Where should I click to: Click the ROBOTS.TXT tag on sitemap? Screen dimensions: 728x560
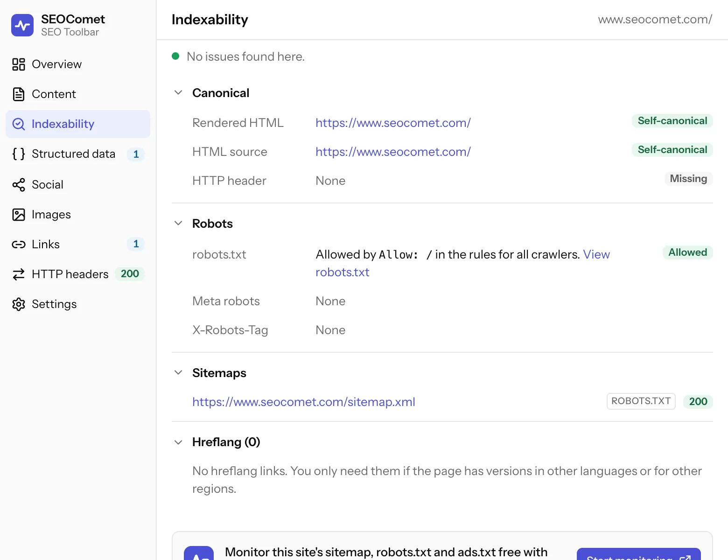[641, 401]
